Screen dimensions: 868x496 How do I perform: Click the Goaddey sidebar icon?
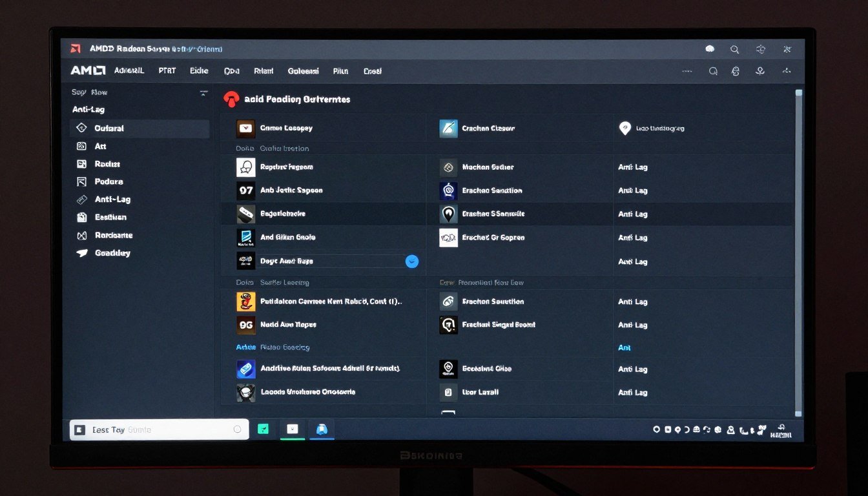click(81, 253)
